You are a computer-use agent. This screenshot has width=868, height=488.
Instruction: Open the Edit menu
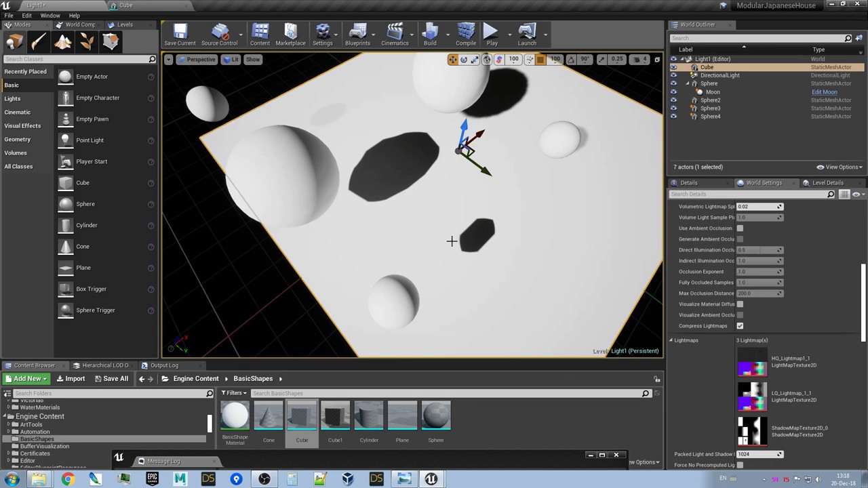[26, 16]
